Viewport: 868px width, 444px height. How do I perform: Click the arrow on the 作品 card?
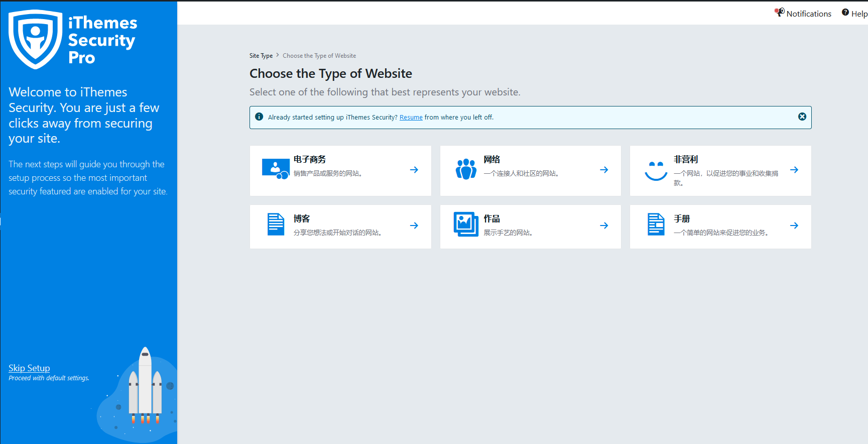click(x=604, y=226)
